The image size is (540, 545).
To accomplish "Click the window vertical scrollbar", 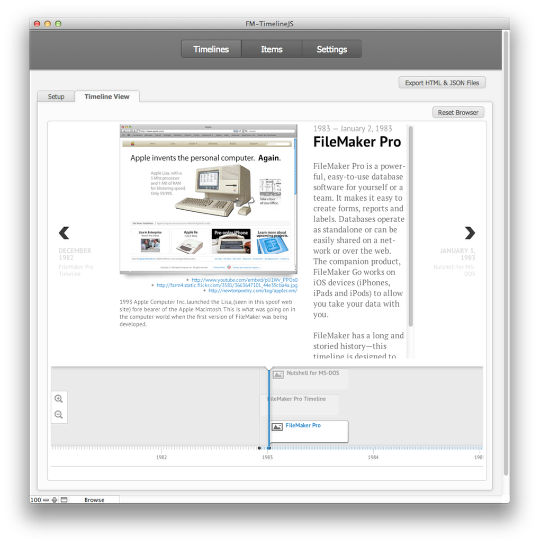I will pyautogui.click(x=506, y=253).
